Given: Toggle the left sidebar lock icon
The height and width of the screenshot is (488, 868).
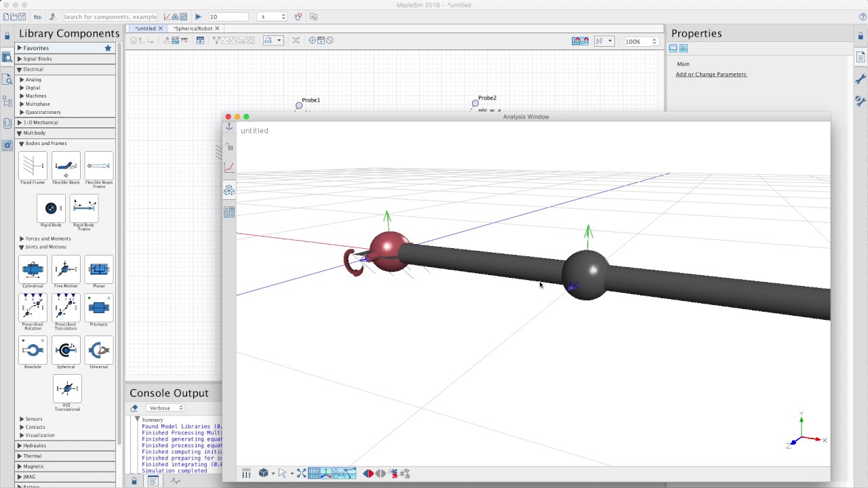Looking at the screenshot, I should point(7,36).
